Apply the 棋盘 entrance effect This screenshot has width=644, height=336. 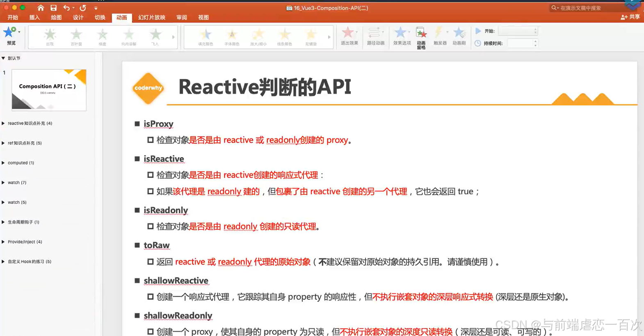[x=103, y=37]
